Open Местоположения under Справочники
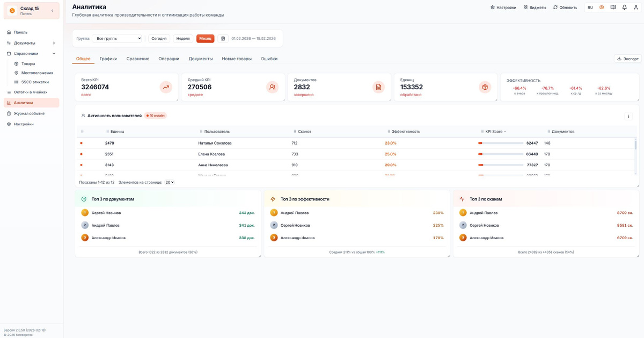The image size is (644, 338). (35, 73)
